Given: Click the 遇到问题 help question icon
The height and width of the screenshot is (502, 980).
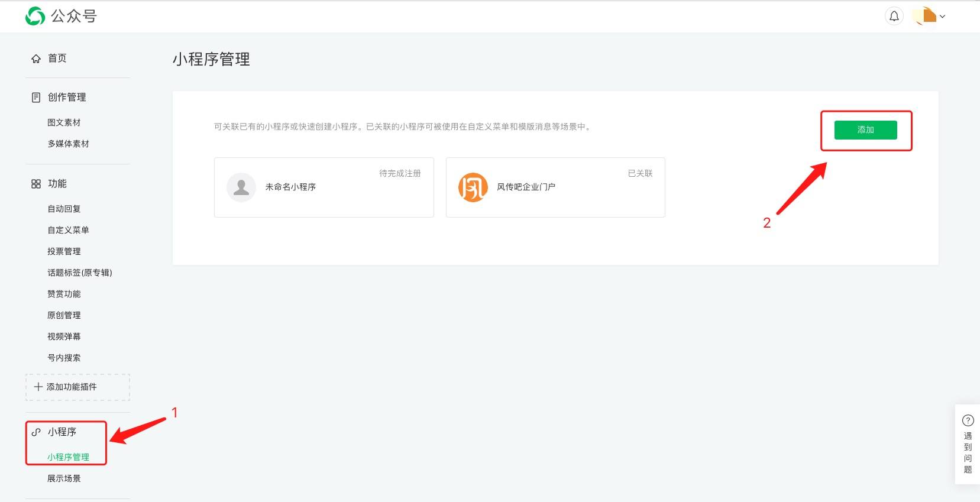Looking at the screenshot, I should click(968, 420).
